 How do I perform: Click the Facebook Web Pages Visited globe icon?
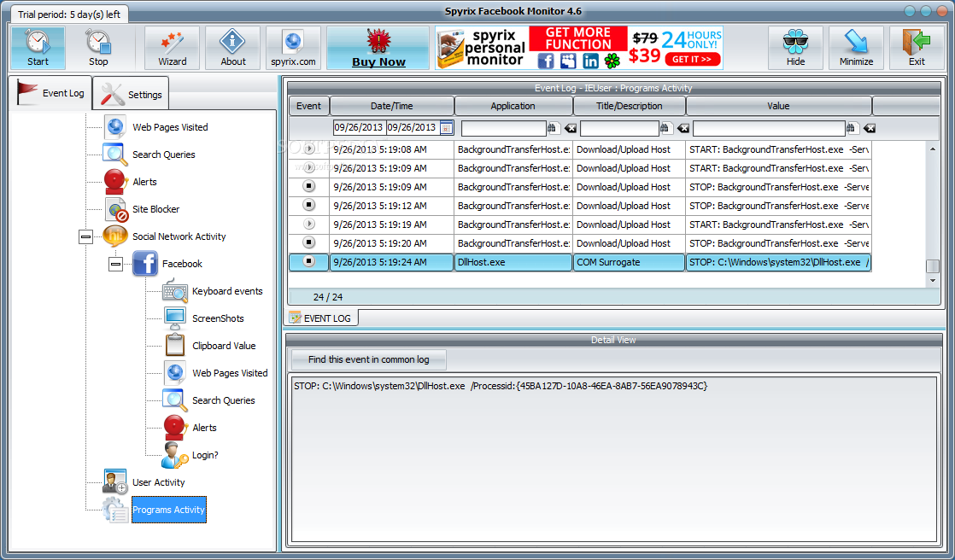[x=175, y=372]
